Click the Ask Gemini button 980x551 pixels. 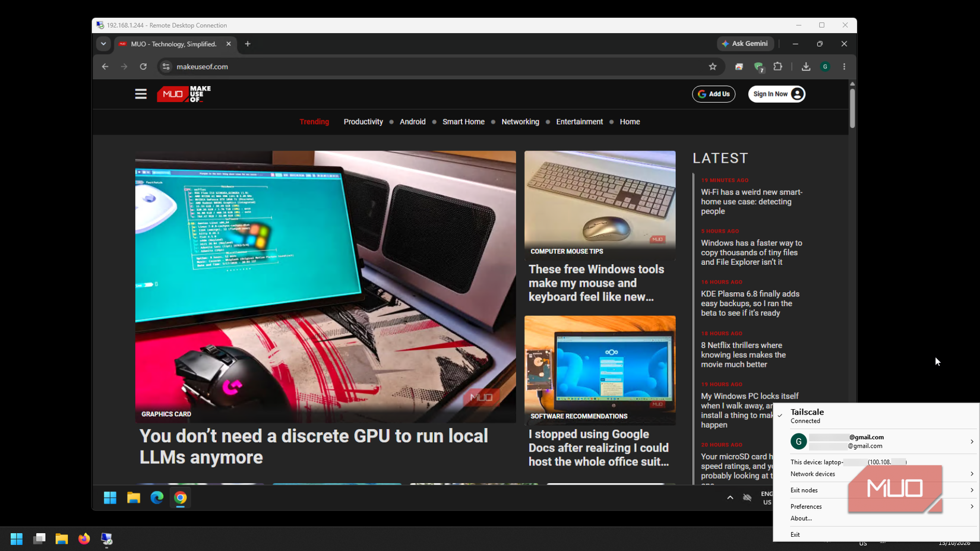tap(745, 44)
